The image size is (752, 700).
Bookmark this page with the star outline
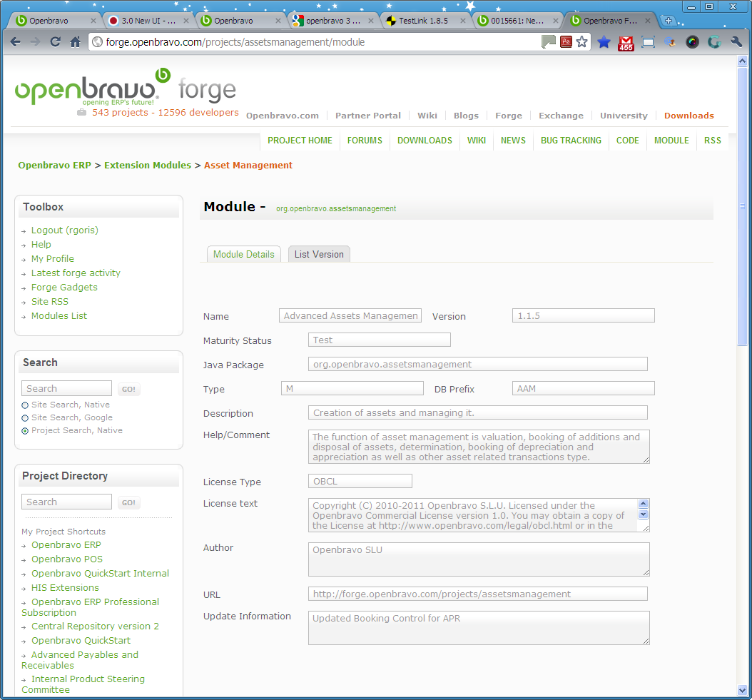coord(581,41)
